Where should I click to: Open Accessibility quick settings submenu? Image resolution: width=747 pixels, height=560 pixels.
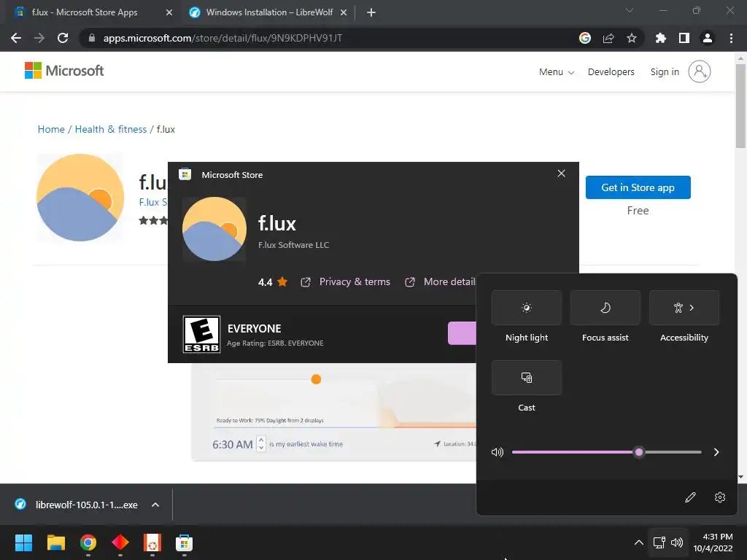tap(684, 308)
